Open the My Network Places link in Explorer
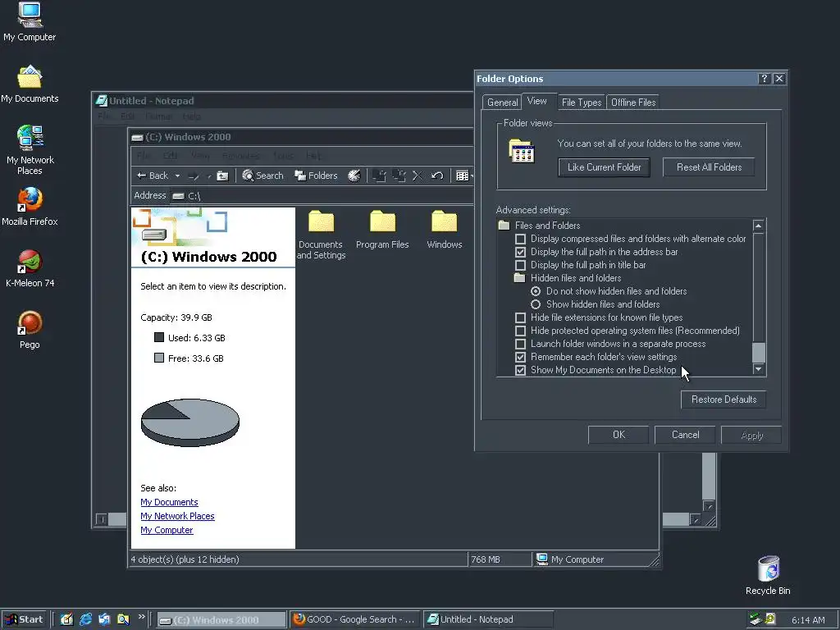This screenshot has height=630, width=840. pyautogui.click(x=177, y=516)
